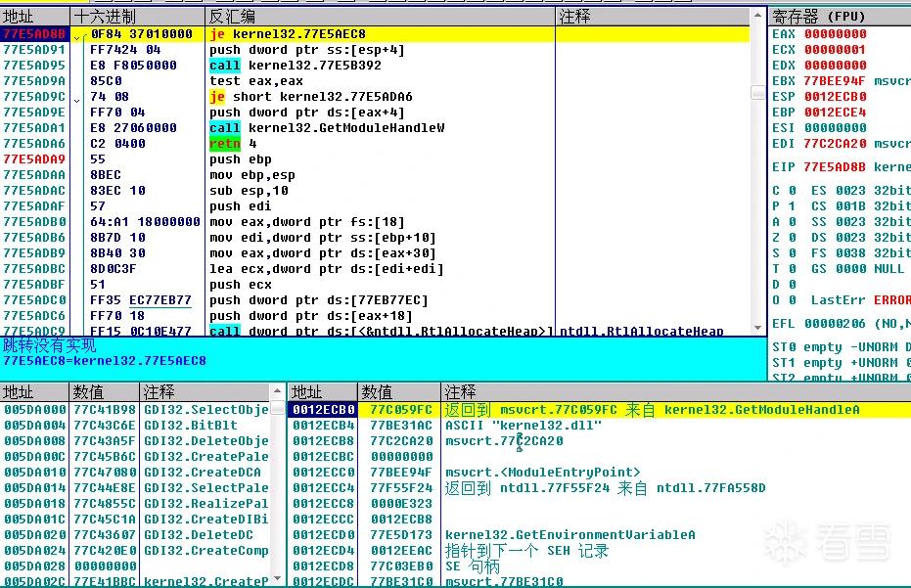
Task: Click the EDI register value 77C2CA20
Action: (836, 144)
